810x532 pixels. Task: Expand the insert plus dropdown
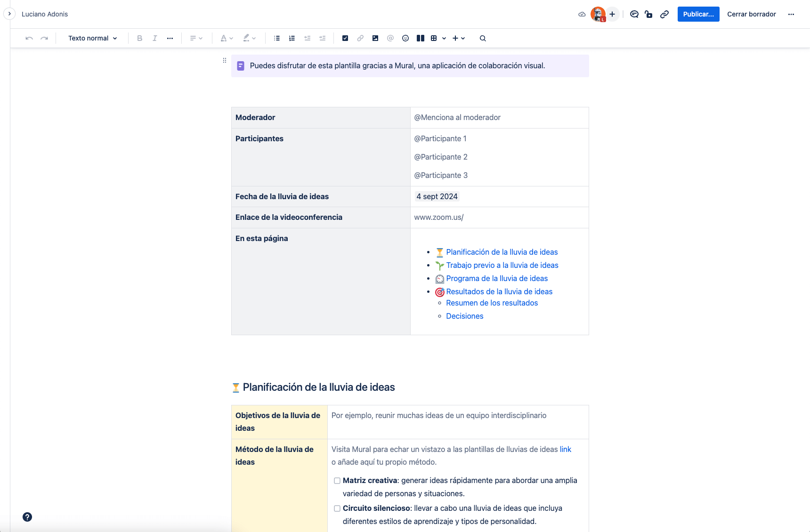(x=463, y=38)
